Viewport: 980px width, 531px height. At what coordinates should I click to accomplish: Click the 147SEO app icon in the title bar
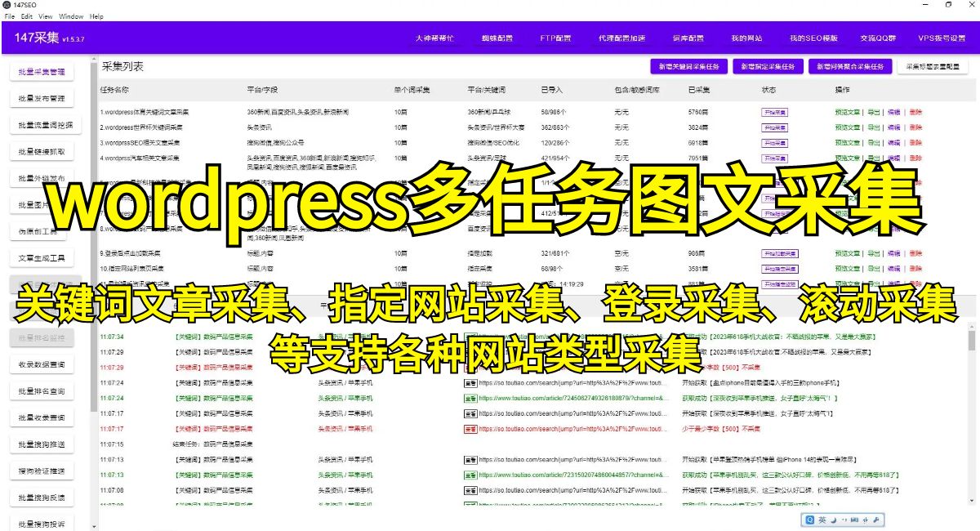pos(7,5)
